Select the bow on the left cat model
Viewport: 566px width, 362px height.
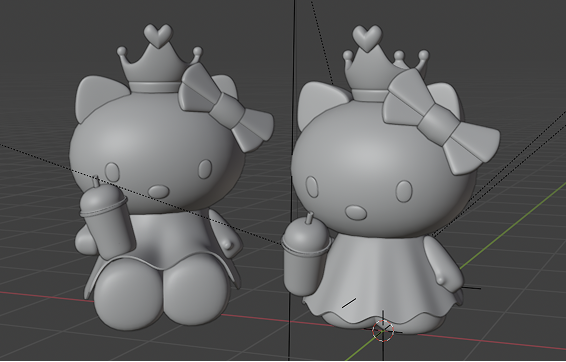pos(226,107)
